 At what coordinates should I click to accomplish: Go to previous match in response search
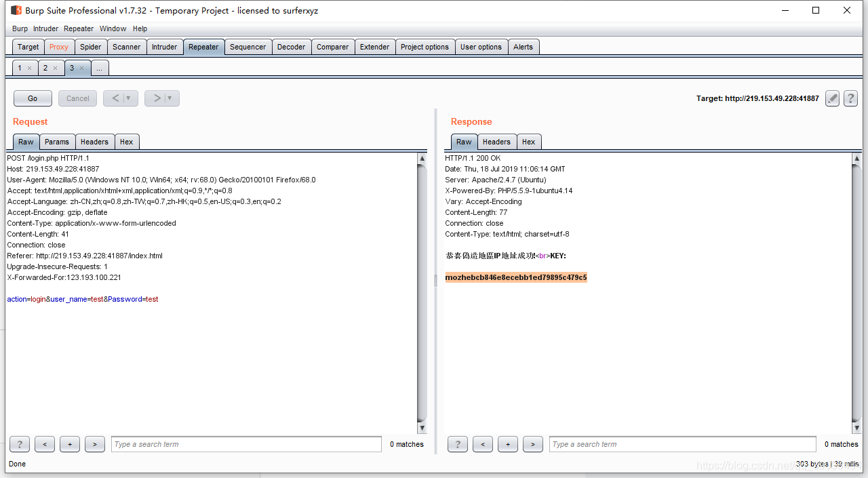click(483, 444)
